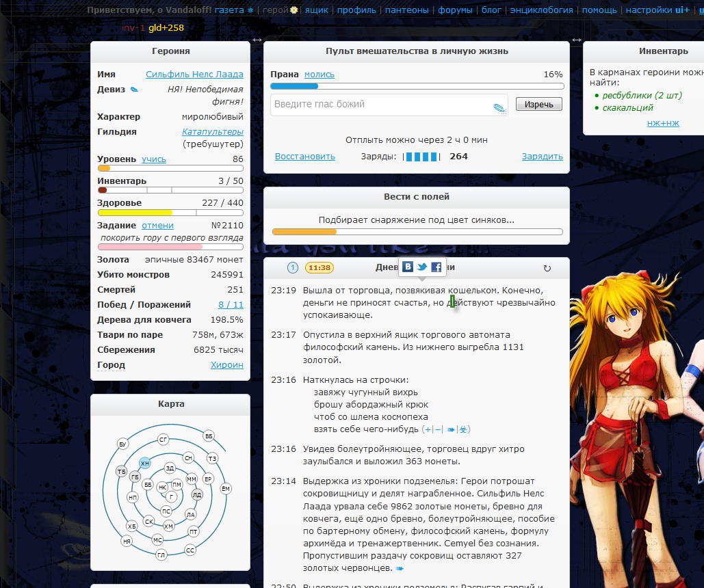
Task: Open guild link Катапультеры
Action: click(x=212, y=132)
